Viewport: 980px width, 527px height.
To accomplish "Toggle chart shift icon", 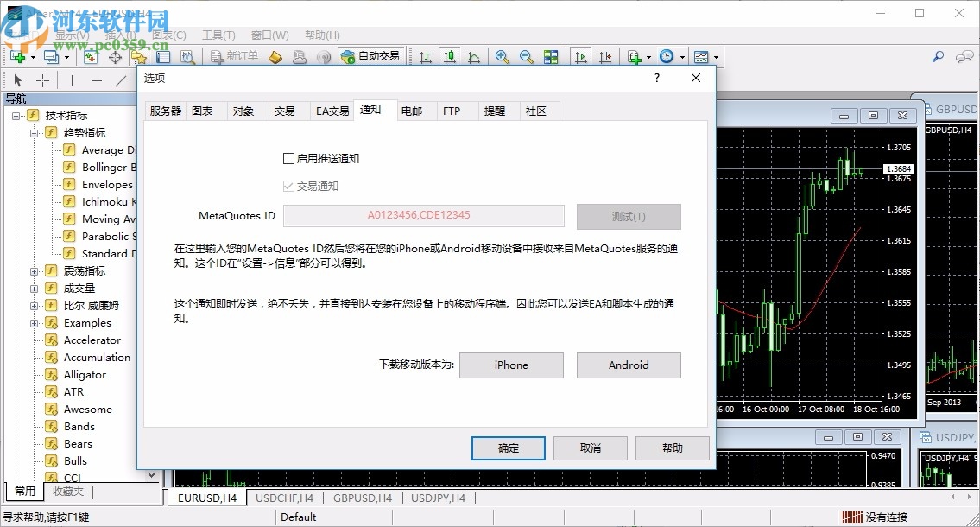I will (605, 58).
